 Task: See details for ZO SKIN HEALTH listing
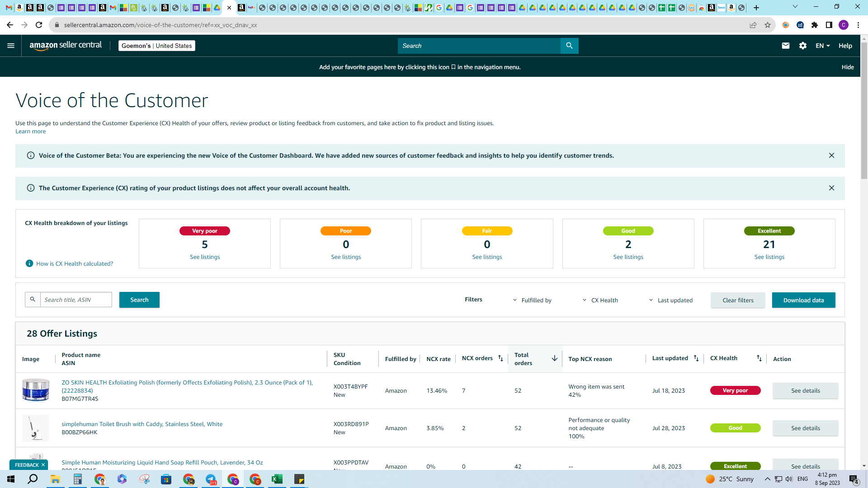point(805,390)
